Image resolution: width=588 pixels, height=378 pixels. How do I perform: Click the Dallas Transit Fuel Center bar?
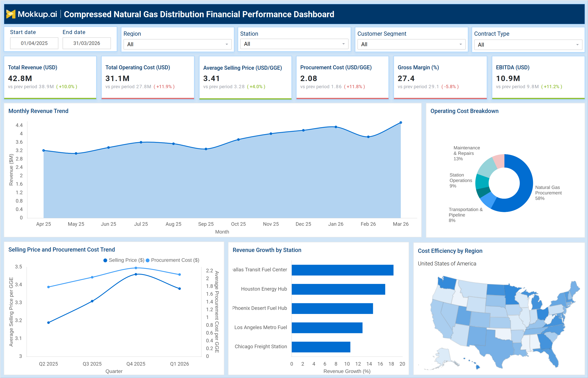[343, 270]
